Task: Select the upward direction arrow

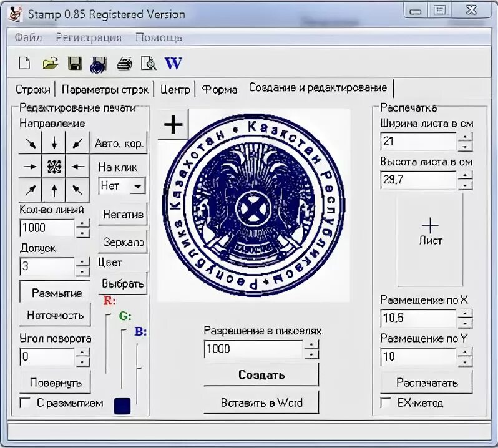Action: pyautogui.click(x=54, y=190)
